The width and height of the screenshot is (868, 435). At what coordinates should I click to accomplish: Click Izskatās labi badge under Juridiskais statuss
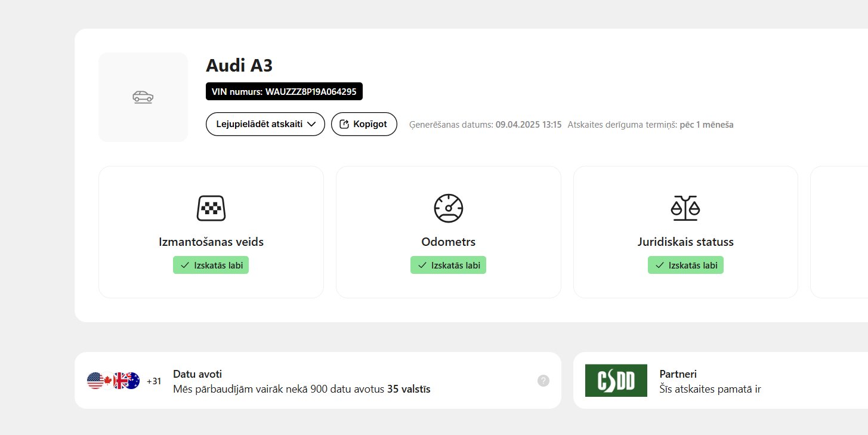click(685, 265)
